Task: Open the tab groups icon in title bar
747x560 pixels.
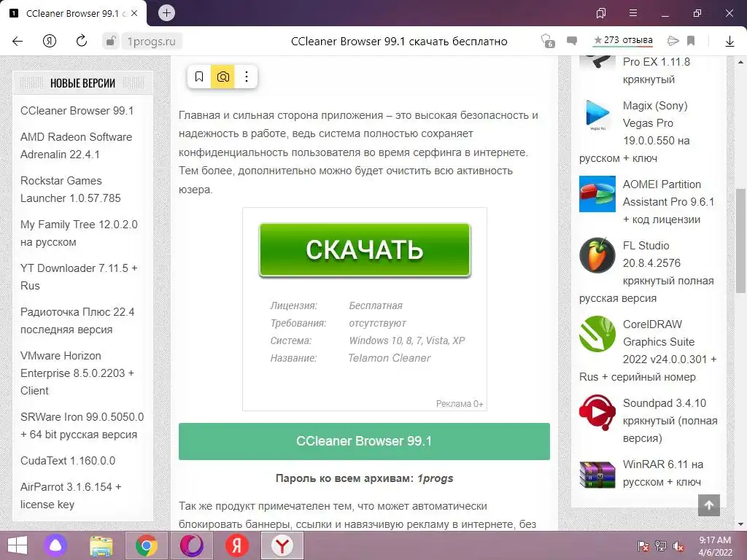Action: click(x=601, y=13)
